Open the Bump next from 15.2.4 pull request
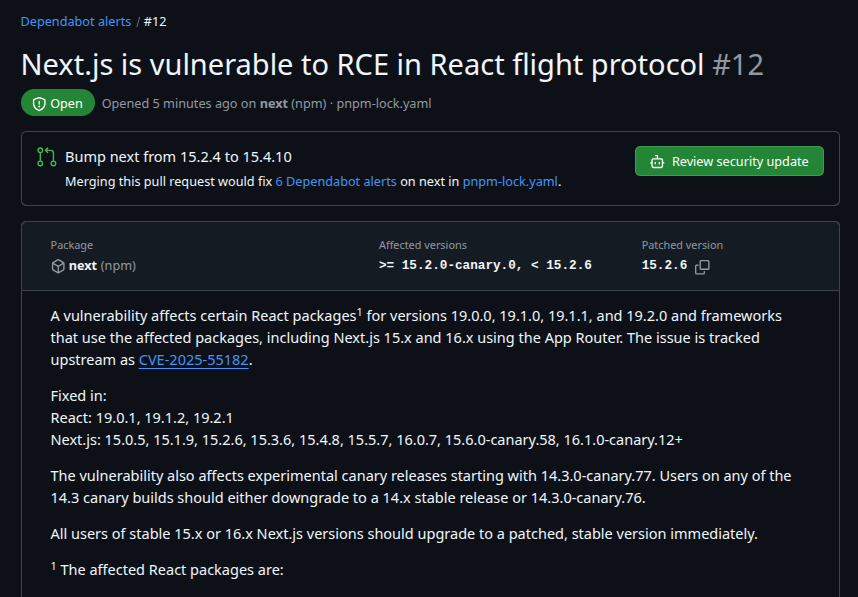Image resolution: width=858 pixels, height=597 pixels. click(178, 157)
